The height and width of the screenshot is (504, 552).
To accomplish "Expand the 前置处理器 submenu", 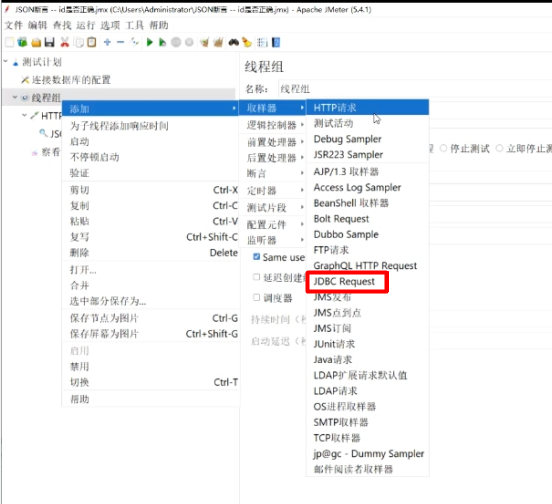I will pos(272,142).
